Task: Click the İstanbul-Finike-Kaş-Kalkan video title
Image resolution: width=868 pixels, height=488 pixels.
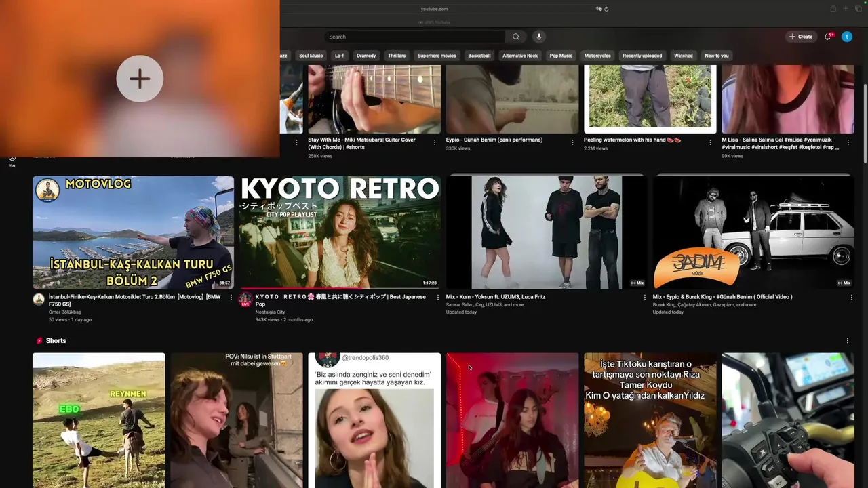Action: (x=134, y=300)
